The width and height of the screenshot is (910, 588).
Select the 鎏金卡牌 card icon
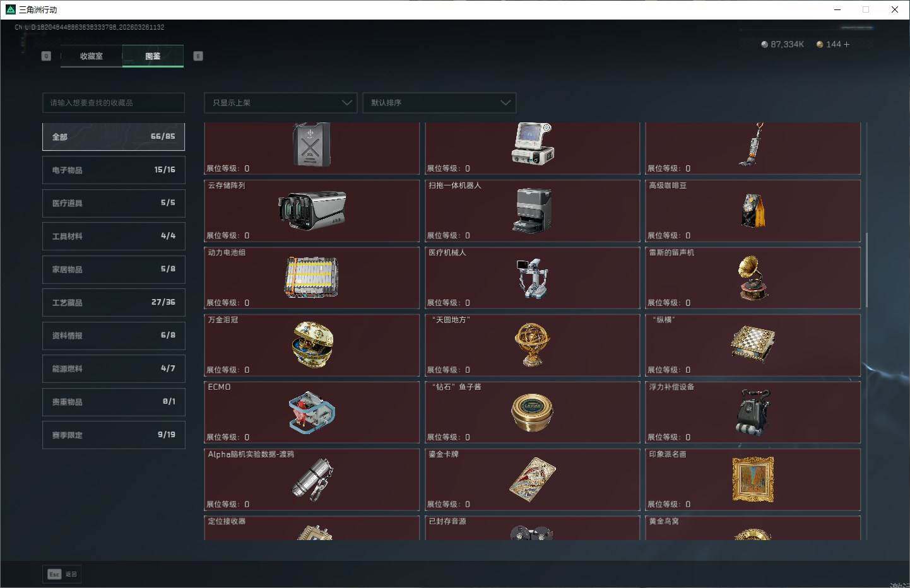click(x=533, y=479)
